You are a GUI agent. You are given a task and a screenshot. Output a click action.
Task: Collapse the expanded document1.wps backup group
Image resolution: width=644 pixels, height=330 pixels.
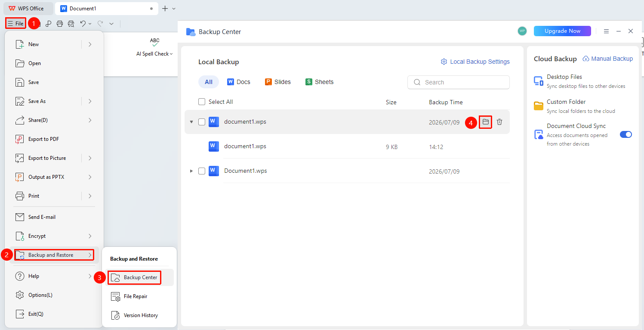[191, 122]
